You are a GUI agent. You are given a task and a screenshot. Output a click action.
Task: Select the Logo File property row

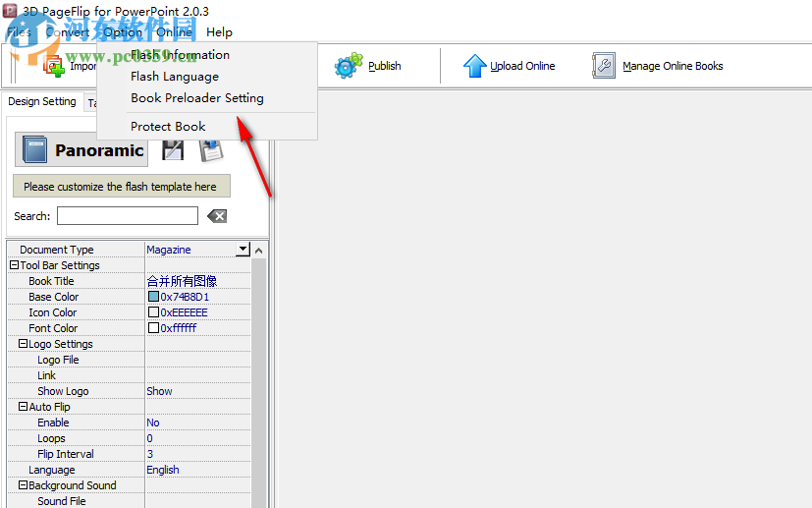[130, 360]
